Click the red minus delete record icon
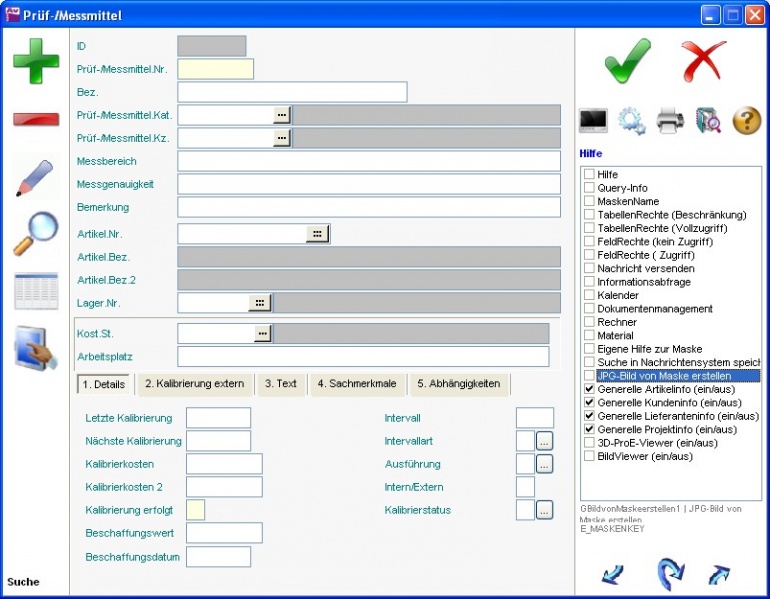The height and width of the screenshot is (599, 770). (35, 119)
